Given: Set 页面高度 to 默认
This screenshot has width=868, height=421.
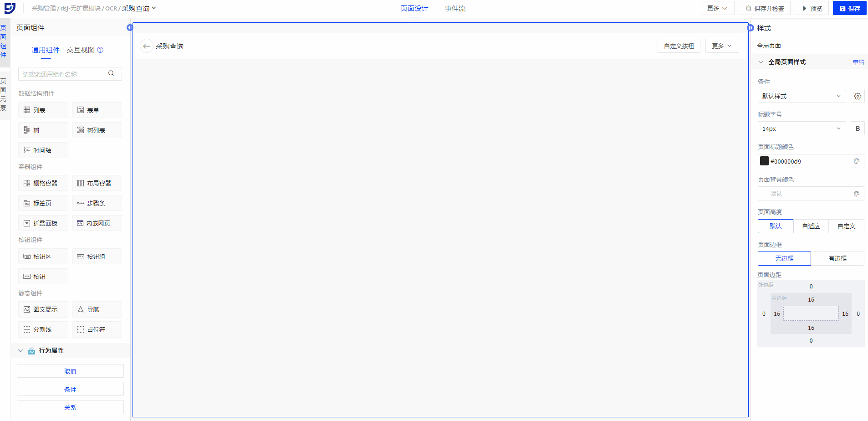Looking at the screenshot, I should [776, 226].
